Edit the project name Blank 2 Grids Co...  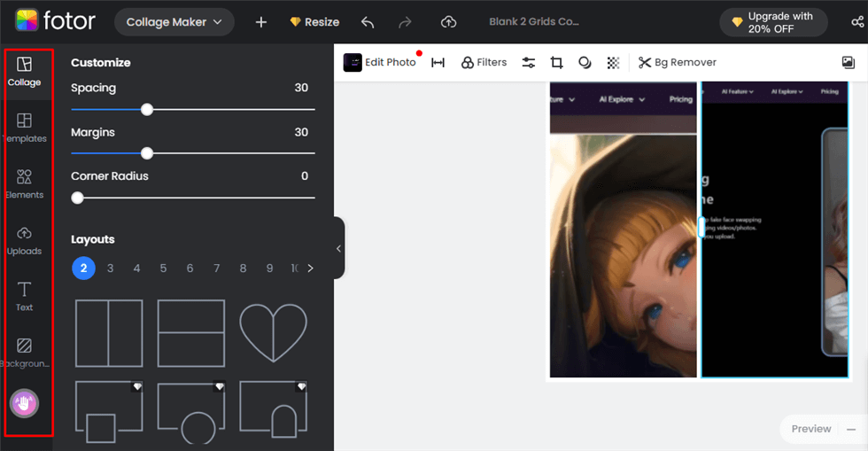point(533,21)
